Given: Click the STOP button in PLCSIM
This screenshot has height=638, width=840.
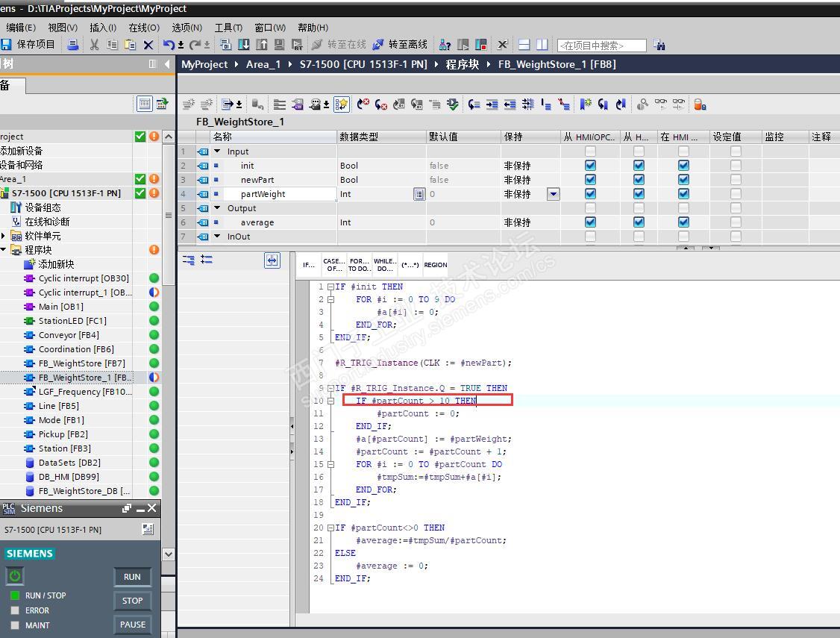Looking at the screenshot, I should [132, 601].
